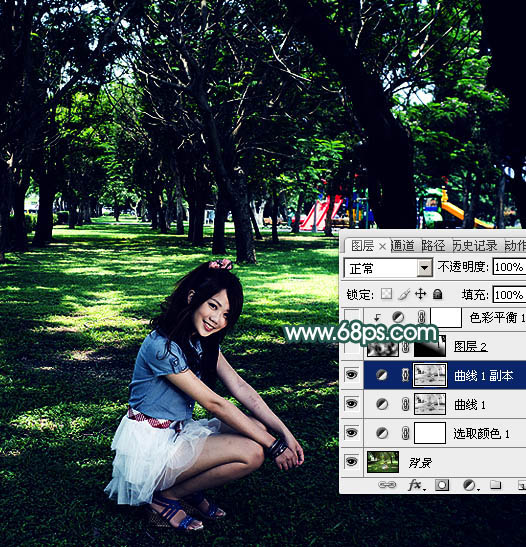Switch to the 通道 tab
The width and height of the screenshot is (526, 547).
(402, 246)
